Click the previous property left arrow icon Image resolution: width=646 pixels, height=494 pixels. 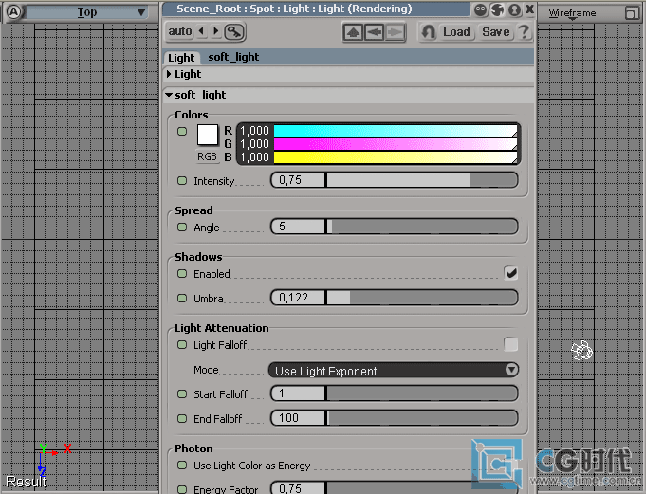coord(201,31)
